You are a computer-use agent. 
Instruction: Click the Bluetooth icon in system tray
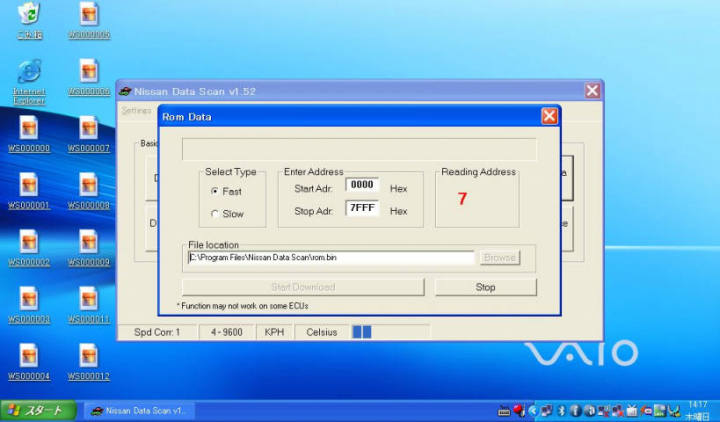562,411
